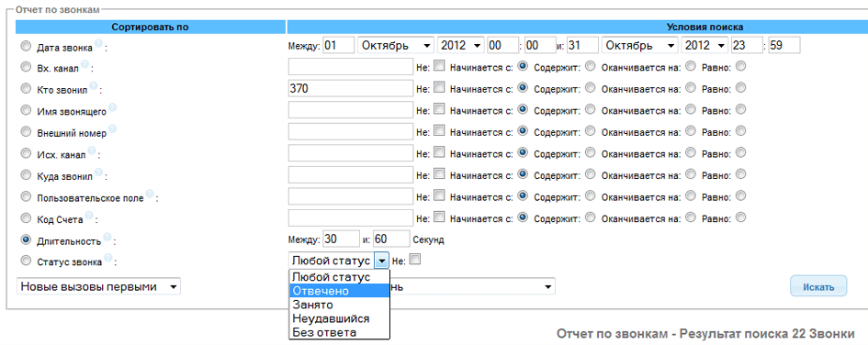The width and height of the screenshot is (868, 345).
Task: Check the Не box in Исх. канал row
Action: (x=439, y=151)
